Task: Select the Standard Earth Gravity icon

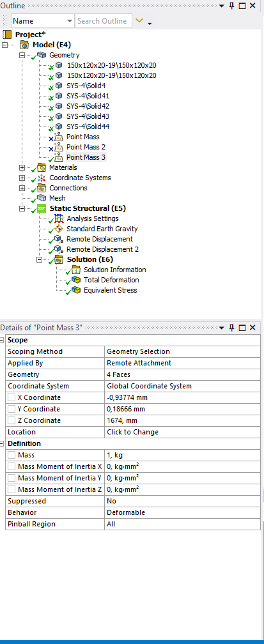Action: 59,229
